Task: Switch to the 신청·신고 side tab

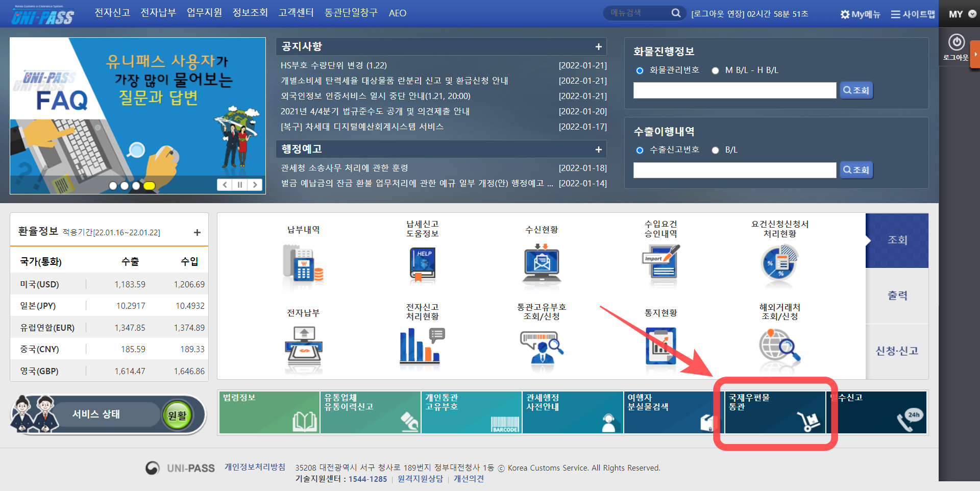Action: [897, 351]
